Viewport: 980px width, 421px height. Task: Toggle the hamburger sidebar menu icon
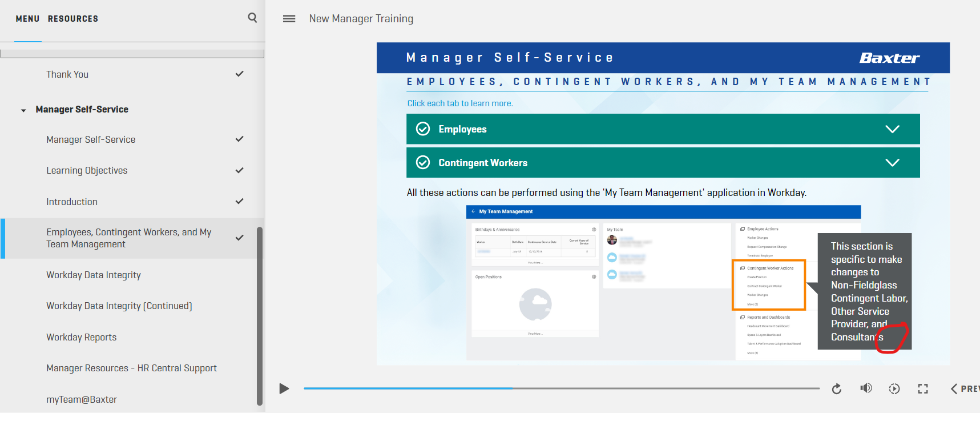coord(289,19)
